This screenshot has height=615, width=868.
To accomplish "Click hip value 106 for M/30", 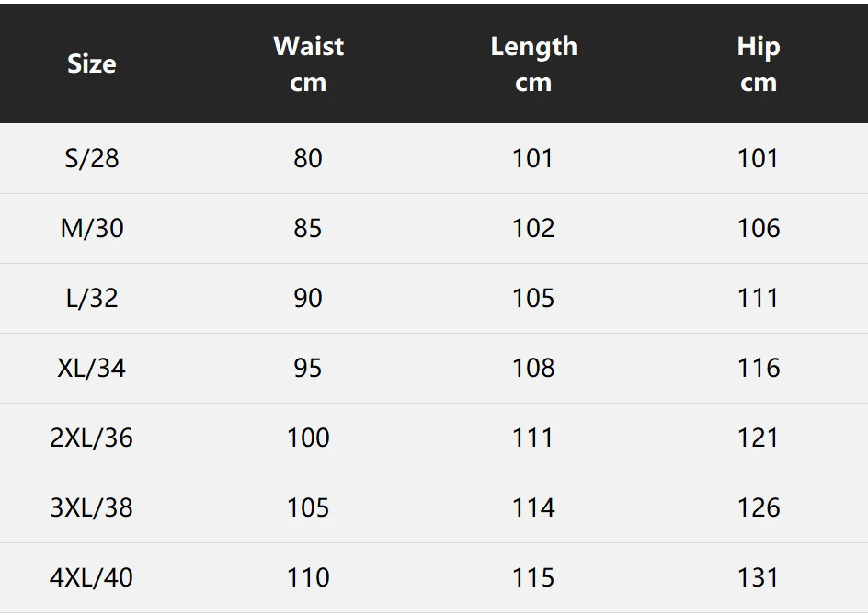I will click(x=759, y=228).
